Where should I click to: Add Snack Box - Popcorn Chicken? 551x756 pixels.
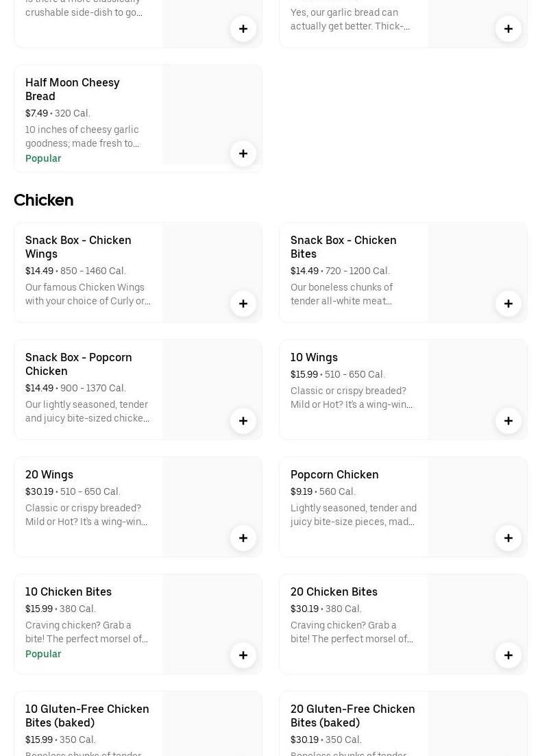(x=243, y=421)
